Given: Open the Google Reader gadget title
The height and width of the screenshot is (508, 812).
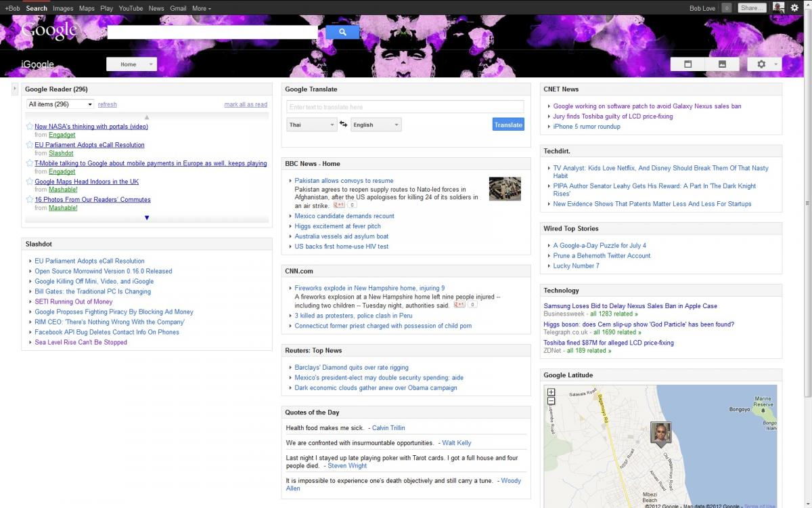Looking at the screenshot, I should point(56,89).
